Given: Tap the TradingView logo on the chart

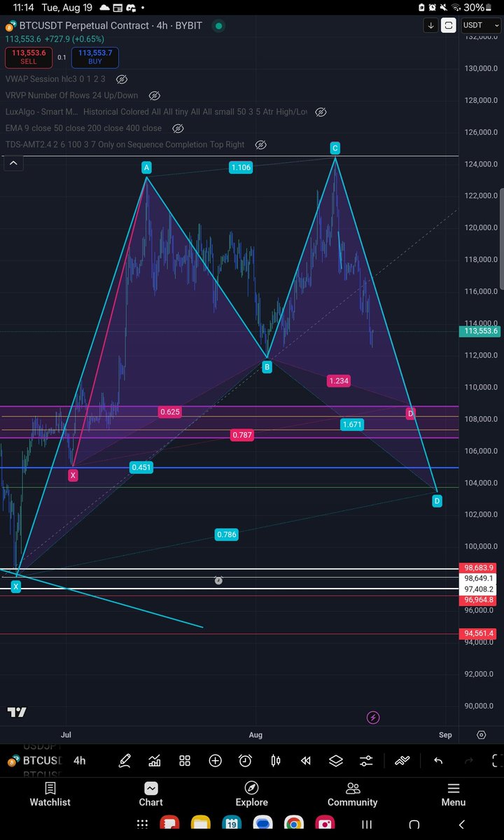Looking at the screenshot, I should point(17,713).
